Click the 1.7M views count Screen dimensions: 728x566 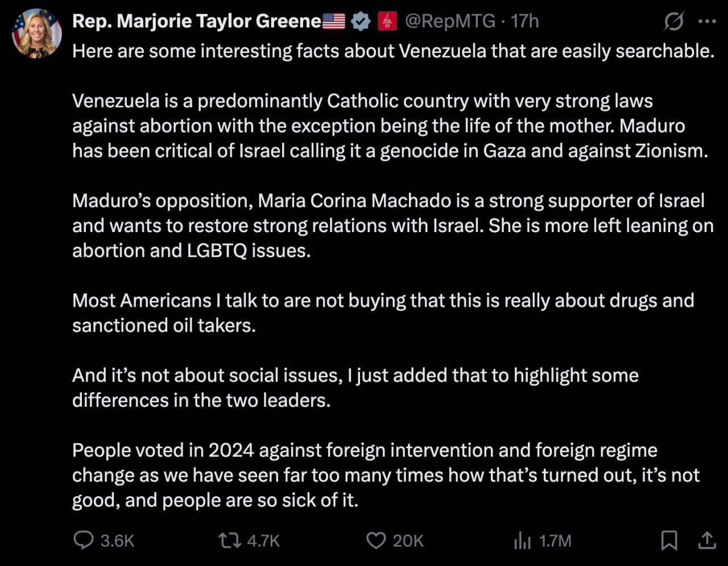(555, 540)
